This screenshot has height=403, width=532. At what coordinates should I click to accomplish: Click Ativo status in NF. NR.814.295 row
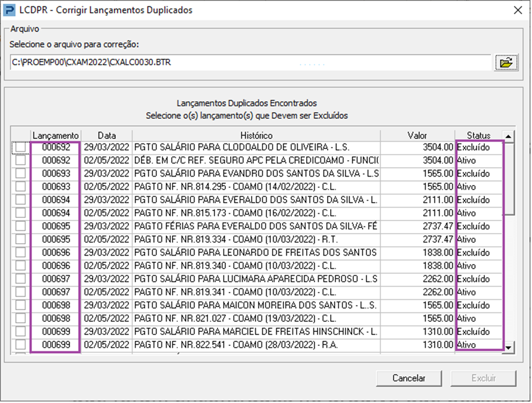pyautogui.click(x=466, y=187)
